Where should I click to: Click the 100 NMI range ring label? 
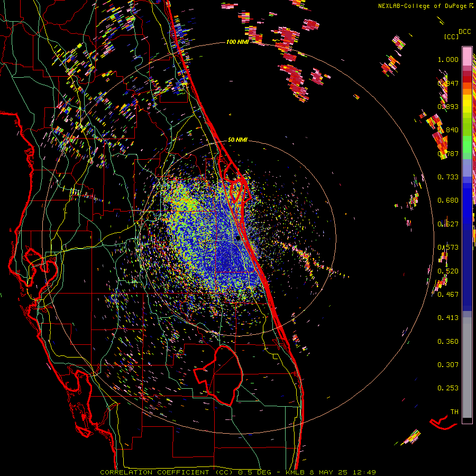tap(237, 42)
